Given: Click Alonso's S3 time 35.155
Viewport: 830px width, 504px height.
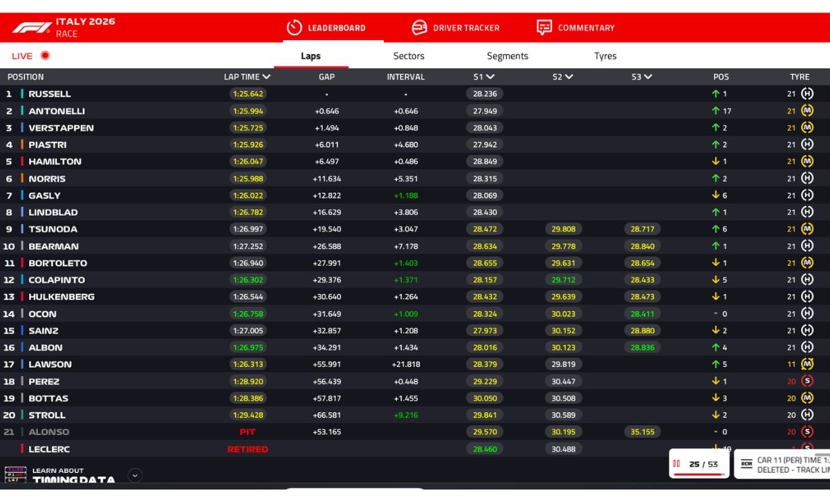Looking at the screenshot, I should tap(642, 432).
